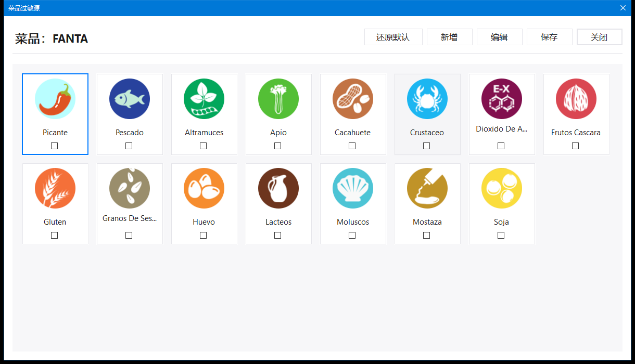Click the Apio label text

pyautogui.click(x=278, y=133)
